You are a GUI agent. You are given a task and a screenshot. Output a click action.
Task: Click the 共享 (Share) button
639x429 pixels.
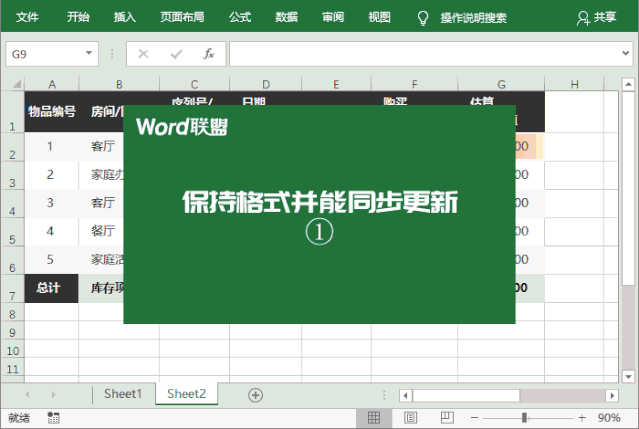coord(597,17)
